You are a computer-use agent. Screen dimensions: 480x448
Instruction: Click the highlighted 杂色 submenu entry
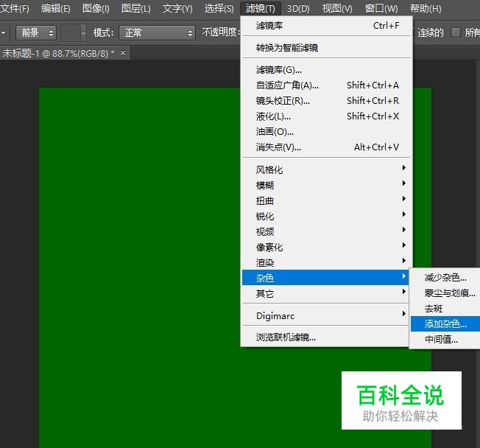click(x=325, y=278)
